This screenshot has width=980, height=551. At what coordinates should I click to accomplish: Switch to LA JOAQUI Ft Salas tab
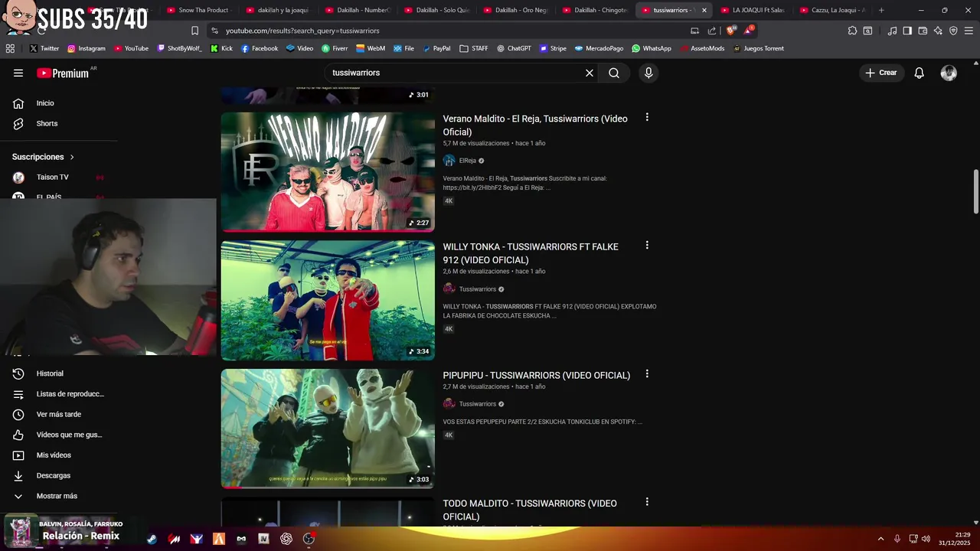coord(752,10)
